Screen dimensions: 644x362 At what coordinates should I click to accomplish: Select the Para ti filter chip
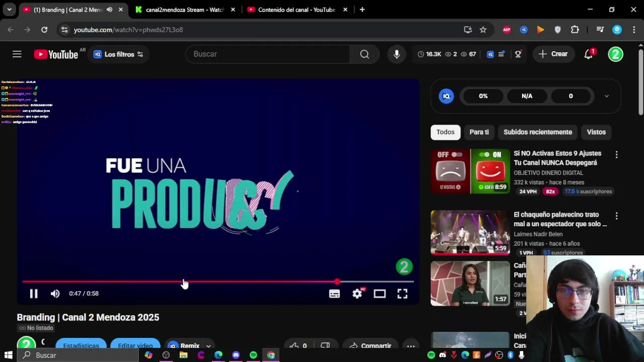pos(479,132)
